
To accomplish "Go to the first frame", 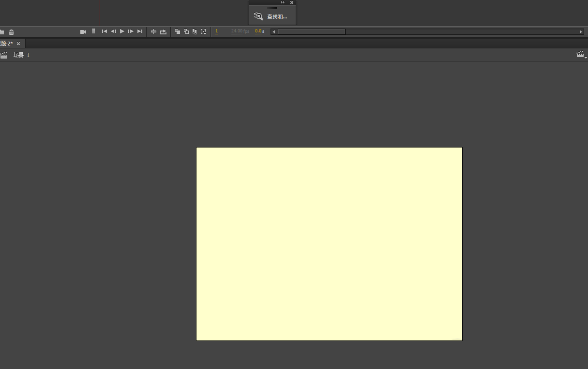I will pos(104,31).
